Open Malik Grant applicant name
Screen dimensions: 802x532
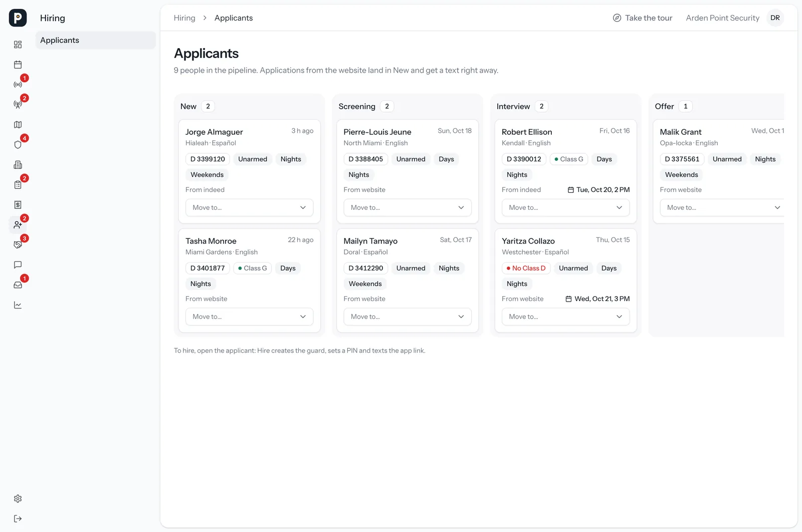tap(681, 132)
